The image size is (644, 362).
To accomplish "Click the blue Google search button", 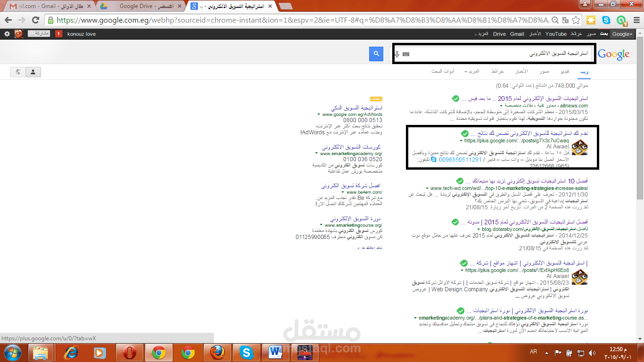I will pos(376,54).
